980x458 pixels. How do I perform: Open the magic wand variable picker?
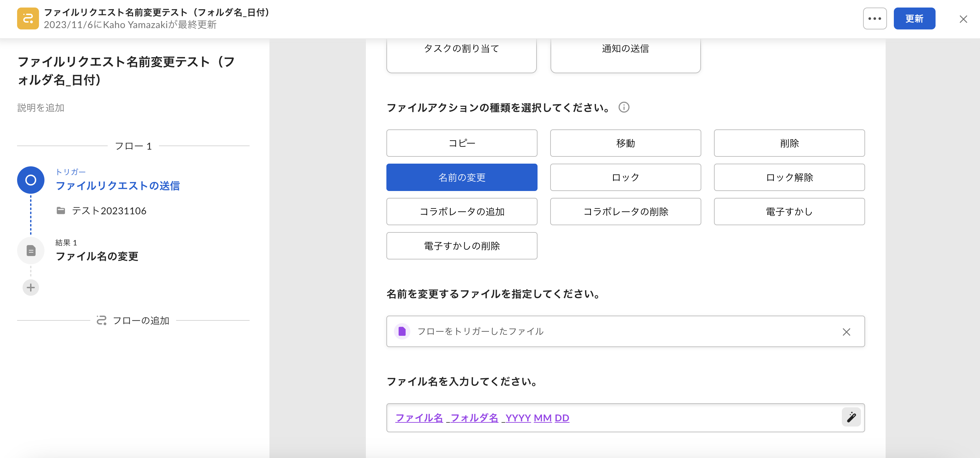(x=851, y=417)
